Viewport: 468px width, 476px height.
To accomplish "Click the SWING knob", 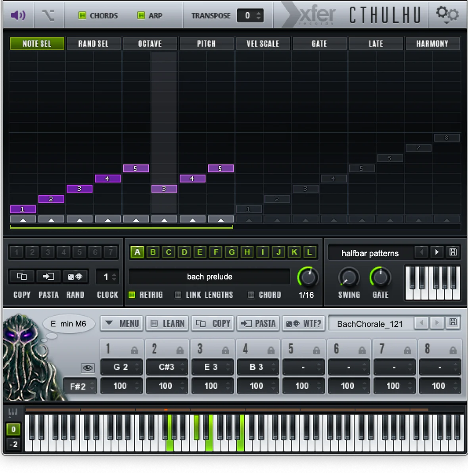I will tap(349, 278).
